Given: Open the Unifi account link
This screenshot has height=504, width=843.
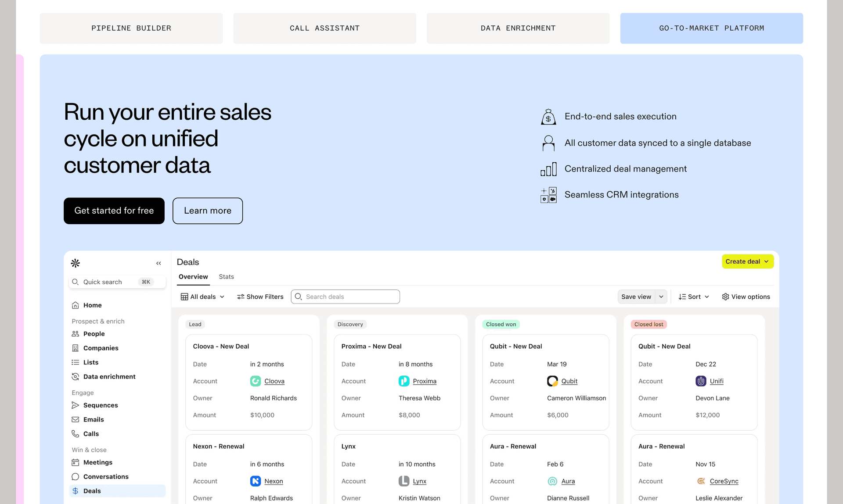Looking at the screenshot, I should point(717,382).
